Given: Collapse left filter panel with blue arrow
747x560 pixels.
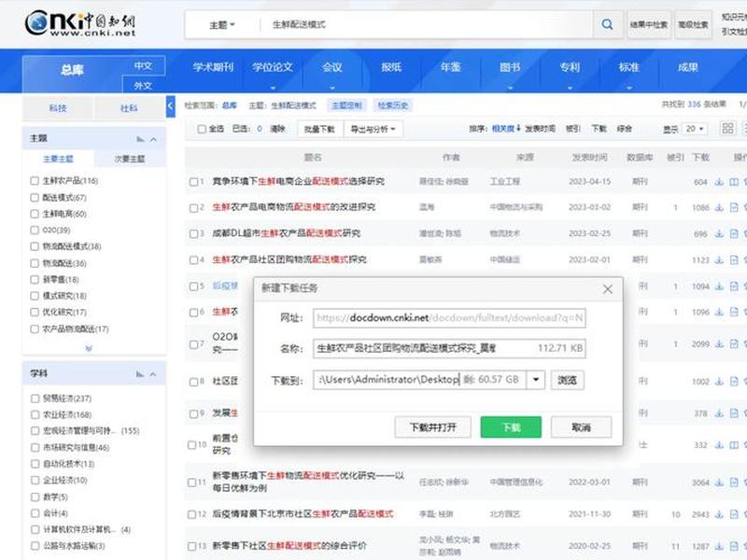Looking at the screenshot, I should 171,106.
